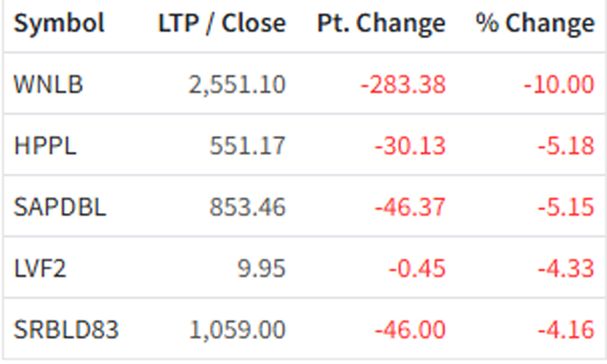Sort by the Pt. Change header

[381, 24]
